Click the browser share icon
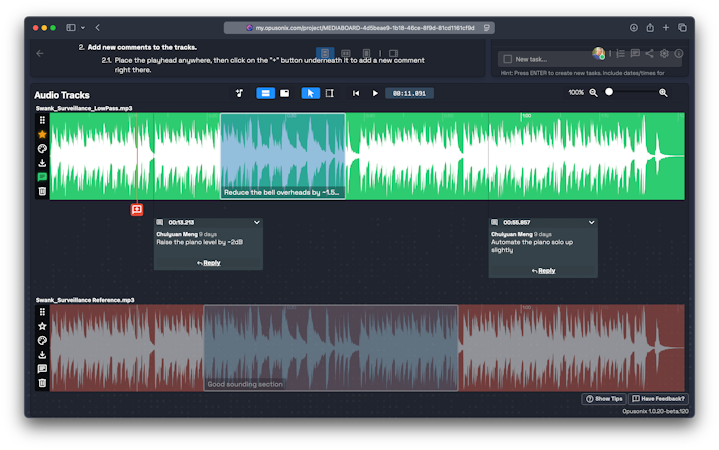The width and height of the screenshot is (719, 450). [650, 28]
